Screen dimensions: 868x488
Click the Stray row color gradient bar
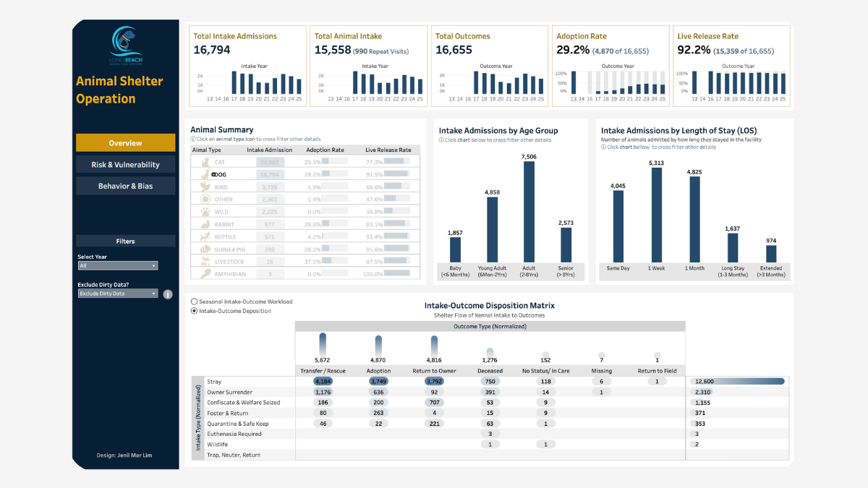pyautogui.click(x=738, y=381)
